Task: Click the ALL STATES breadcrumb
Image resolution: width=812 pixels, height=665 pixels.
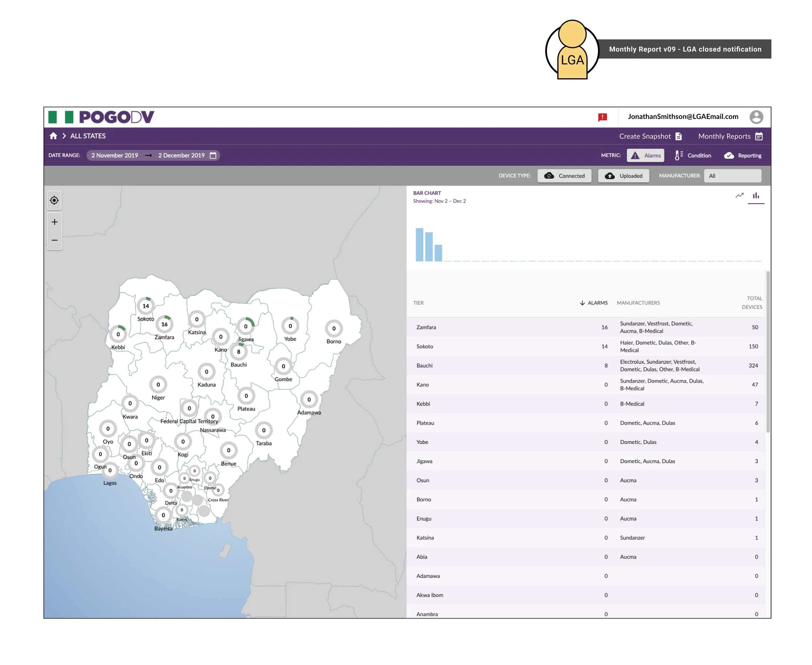Action: (88, 136)
